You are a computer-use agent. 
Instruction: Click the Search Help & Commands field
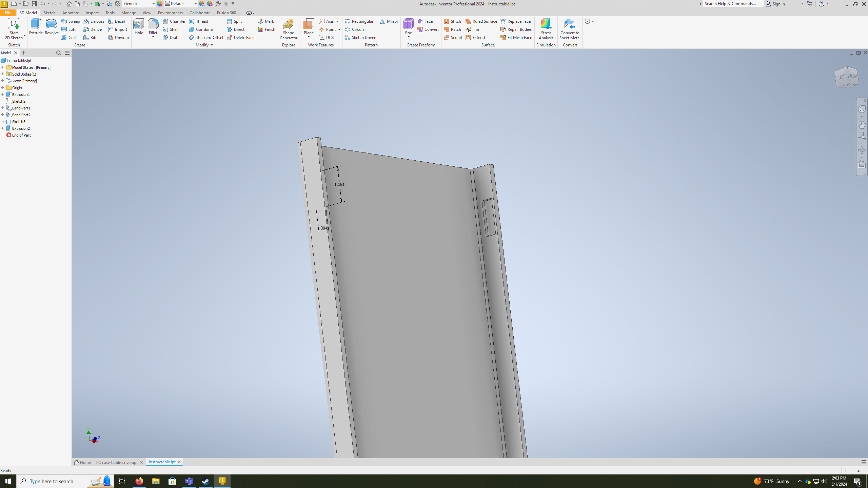(x=733, y=4)
